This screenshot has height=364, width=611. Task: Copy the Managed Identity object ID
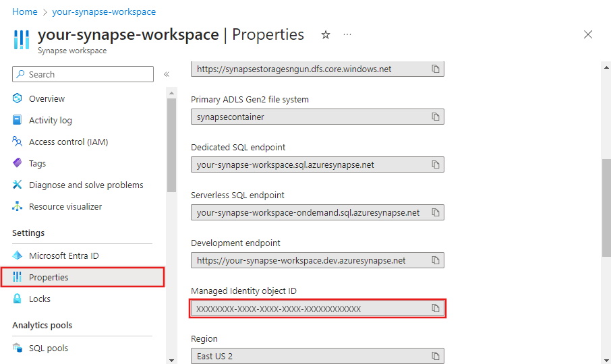coord(436,309)
